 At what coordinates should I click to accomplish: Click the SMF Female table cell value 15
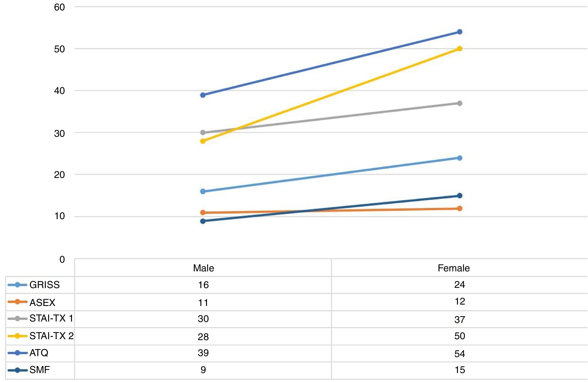coord(460,370)
